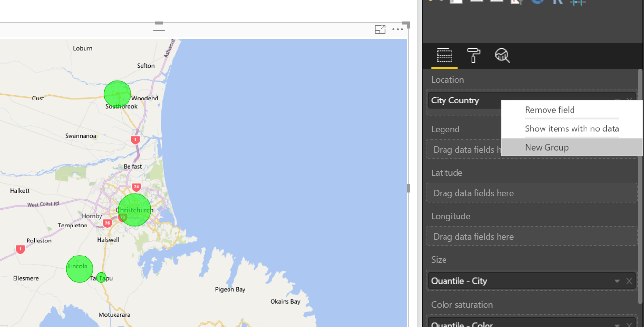The height and width of the screenshot is (327, 644).
Task: Click the Size section label
Action: pos(439,260)
